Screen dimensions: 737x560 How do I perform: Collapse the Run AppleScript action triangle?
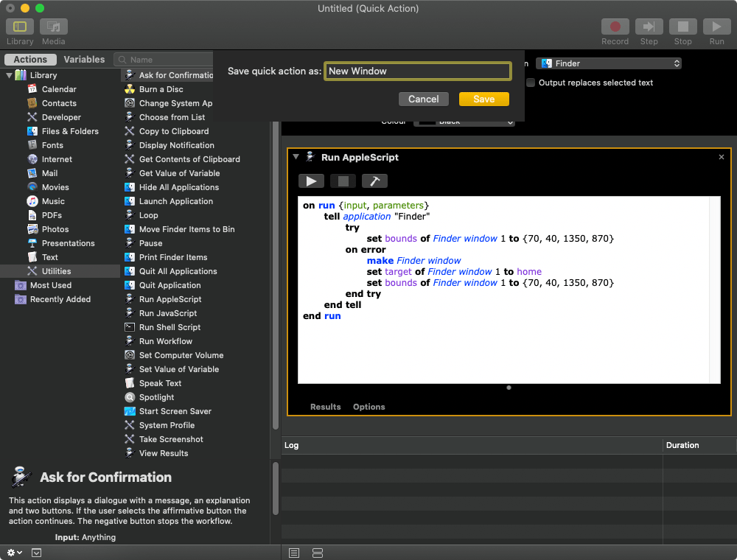296,157
